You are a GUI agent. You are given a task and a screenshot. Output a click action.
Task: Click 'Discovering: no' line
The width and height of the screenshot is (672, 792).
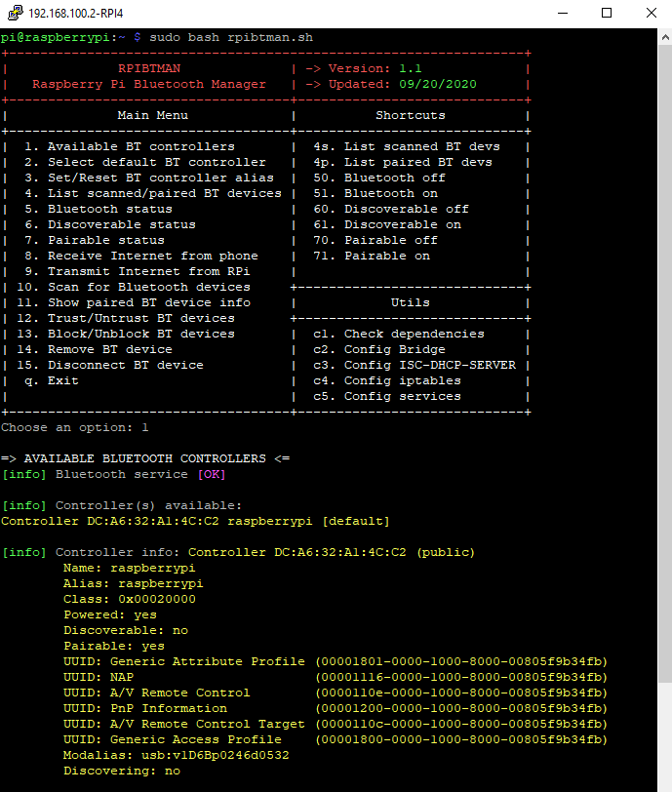[122, 772]
